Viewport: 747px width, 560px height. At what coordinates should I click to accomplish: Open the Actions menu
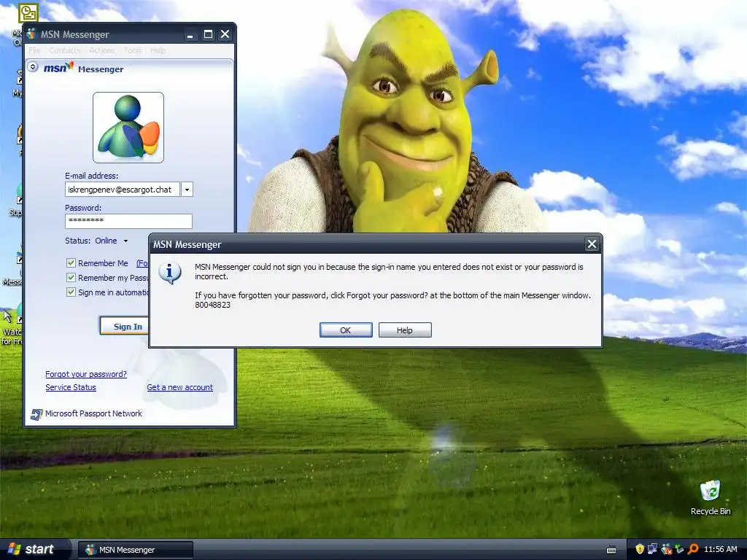(x=102, y=50)
